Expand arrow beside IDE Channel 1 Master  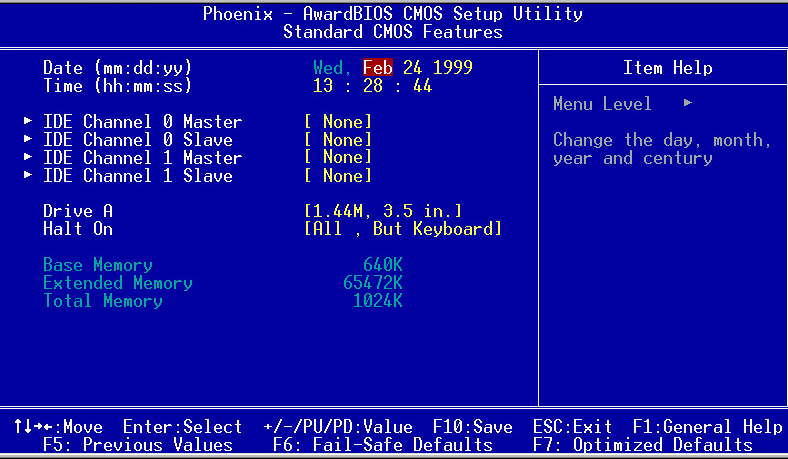(x=28, y=158)
